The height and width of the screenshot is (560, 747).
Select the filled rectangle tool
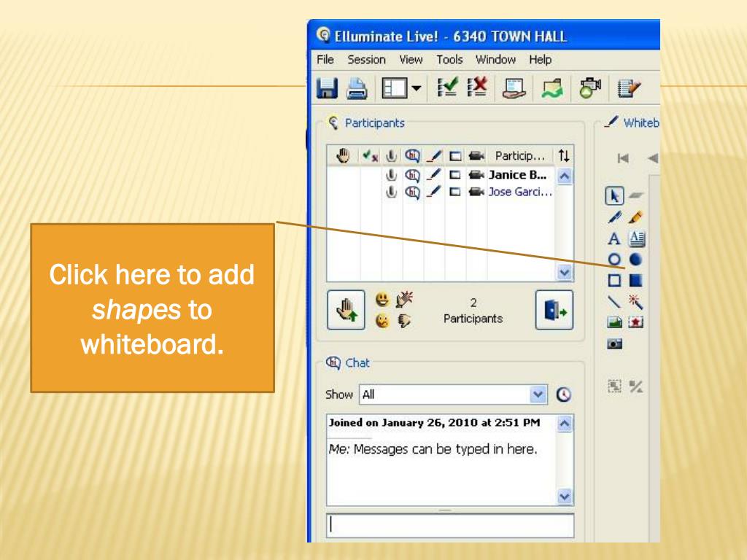click(635, 281)
